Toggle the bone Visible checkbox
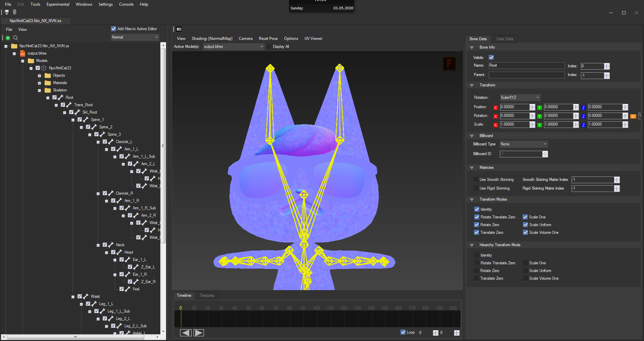 tap(491, 57)
